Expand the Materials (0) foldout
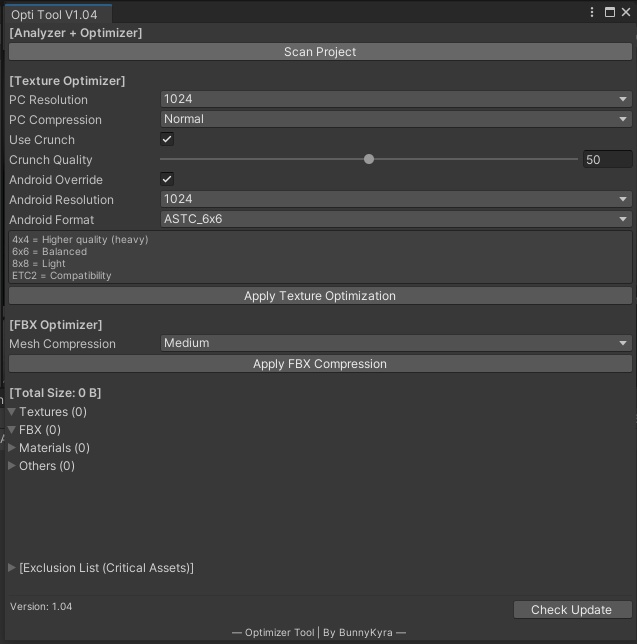The height and width of the screenshot is (644, 637). click(12, 448)
